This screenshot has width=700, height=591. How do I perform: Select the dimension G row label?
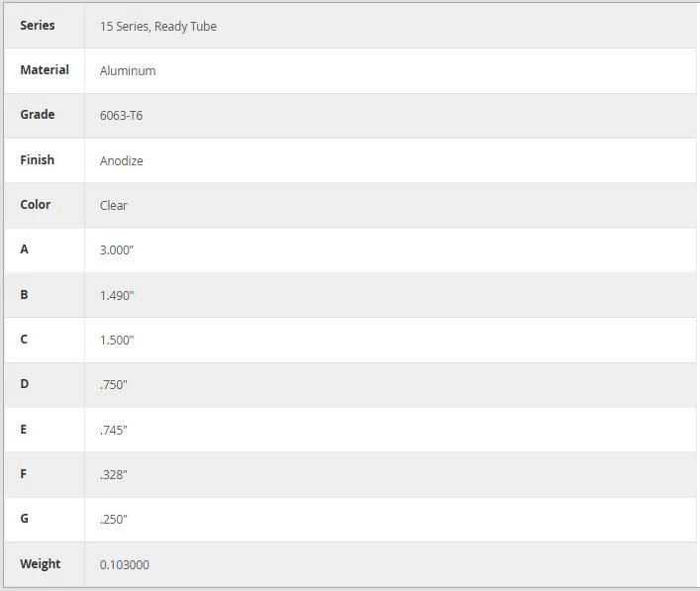click(x=24, y=519)
